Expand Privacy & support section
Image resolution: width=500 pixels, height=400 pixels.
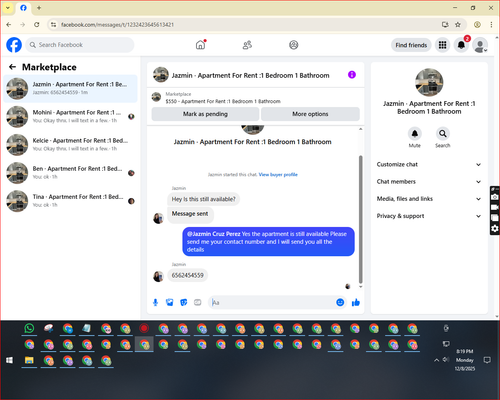(x=429, y=216)
